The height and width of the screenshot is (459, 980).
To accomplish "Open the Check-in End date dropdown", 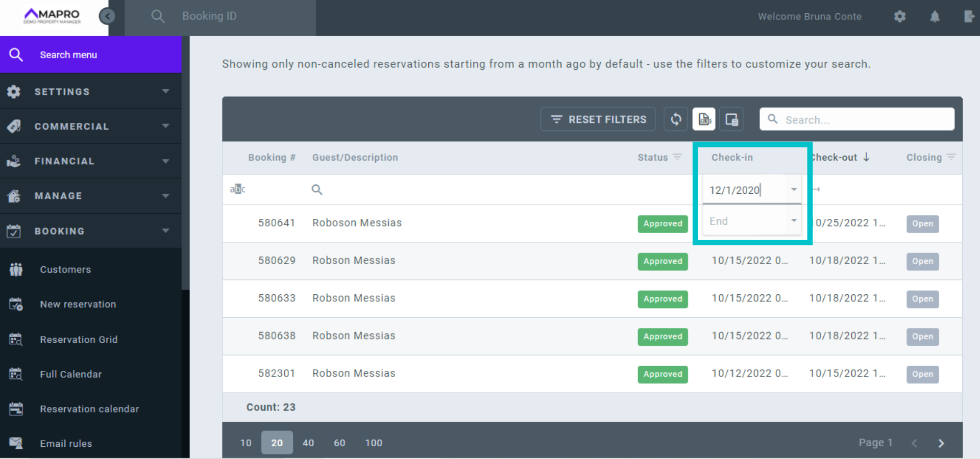I will (794, 221).
